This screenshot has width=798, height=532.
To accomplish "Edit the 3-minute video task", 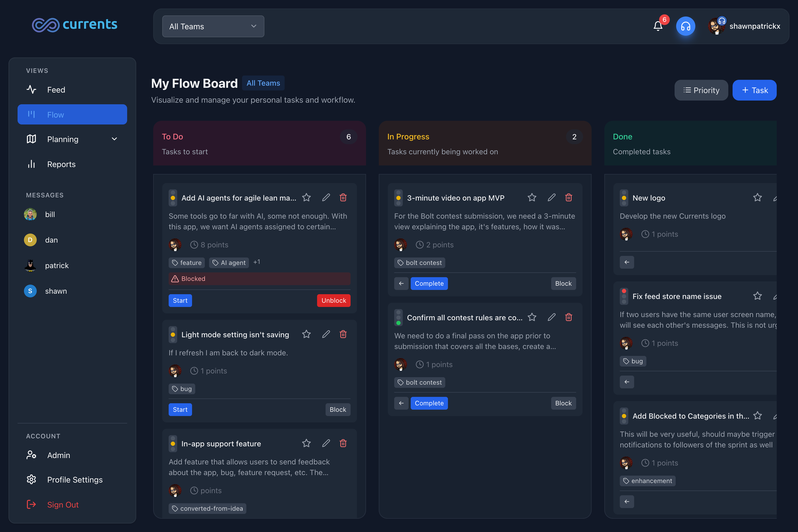I will point(551,197).
